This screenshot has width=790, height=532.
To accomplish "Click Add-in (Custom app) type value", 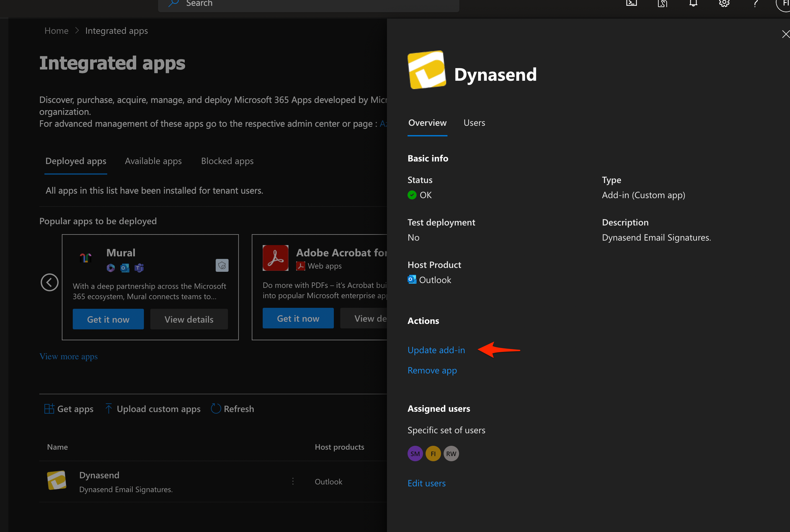I will tap(643, 195).
